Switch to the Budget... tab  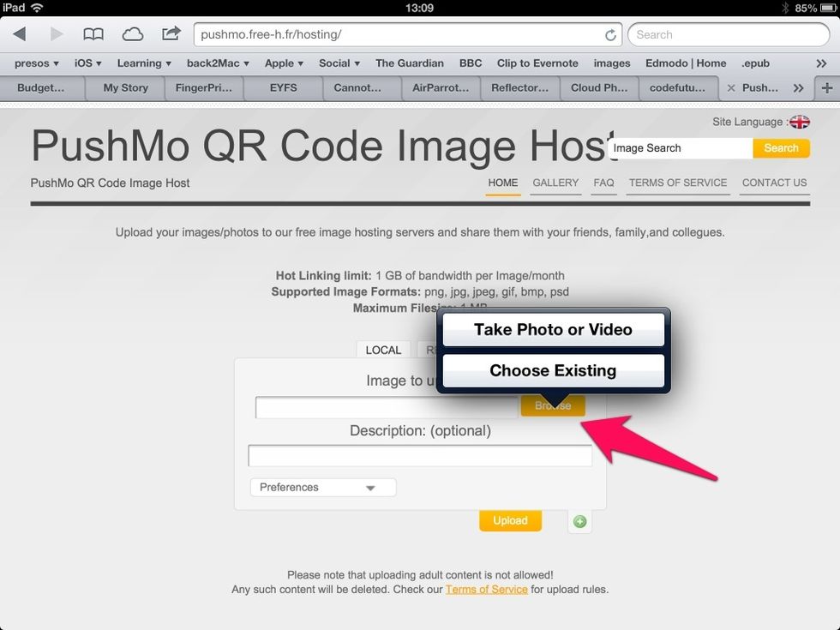(x=41, y=87)
